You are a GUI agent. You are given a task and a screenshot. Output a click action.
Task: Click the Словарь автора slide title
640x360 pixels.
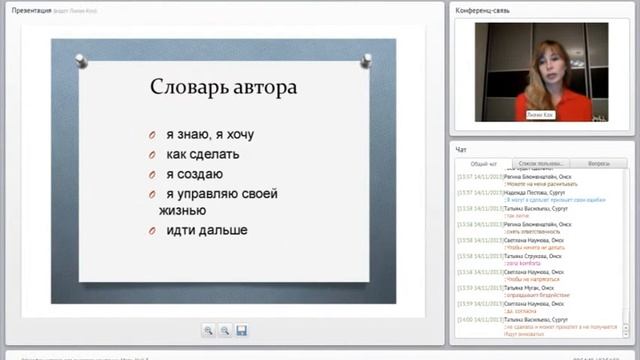tap(223, 87)
